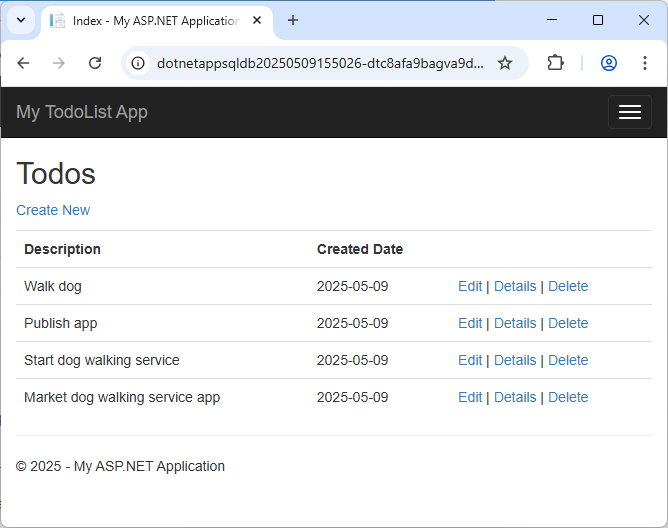Toggle the hamburger navigation menu
The height and width of the screenshot is (528, 668).
click(x=629, y=112)
